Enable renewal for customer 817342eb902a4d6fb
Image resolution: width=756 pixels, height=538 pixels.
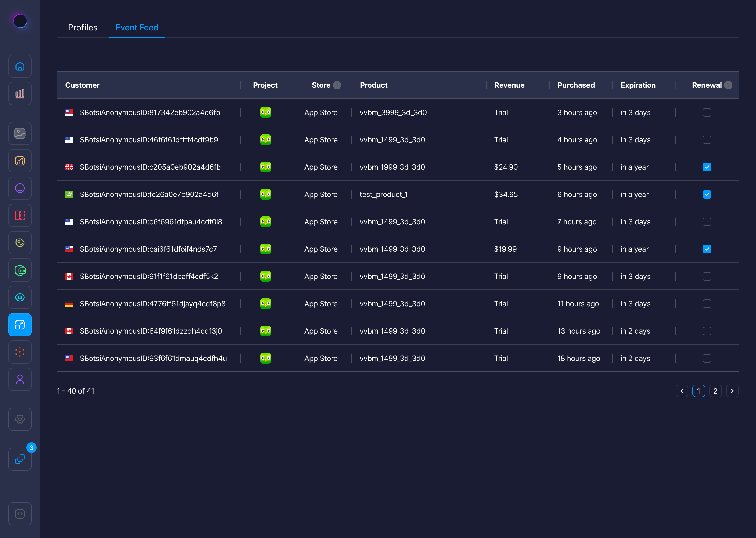[707, 113]
